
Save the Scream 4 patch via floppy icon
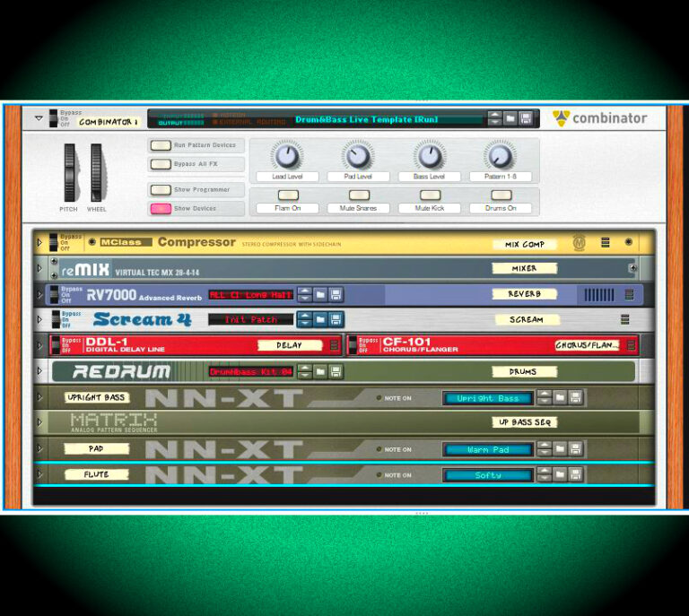(336, 319)
